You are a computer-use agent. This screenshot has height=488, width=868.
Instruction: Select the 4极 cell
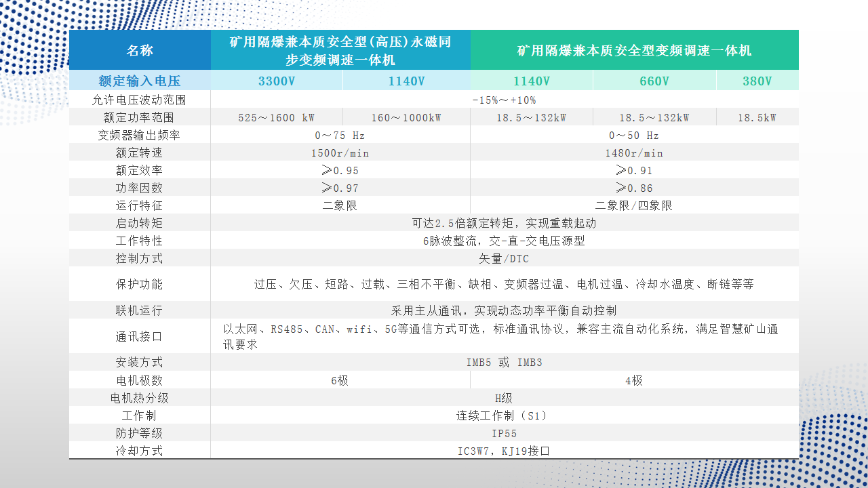point(634,380)
